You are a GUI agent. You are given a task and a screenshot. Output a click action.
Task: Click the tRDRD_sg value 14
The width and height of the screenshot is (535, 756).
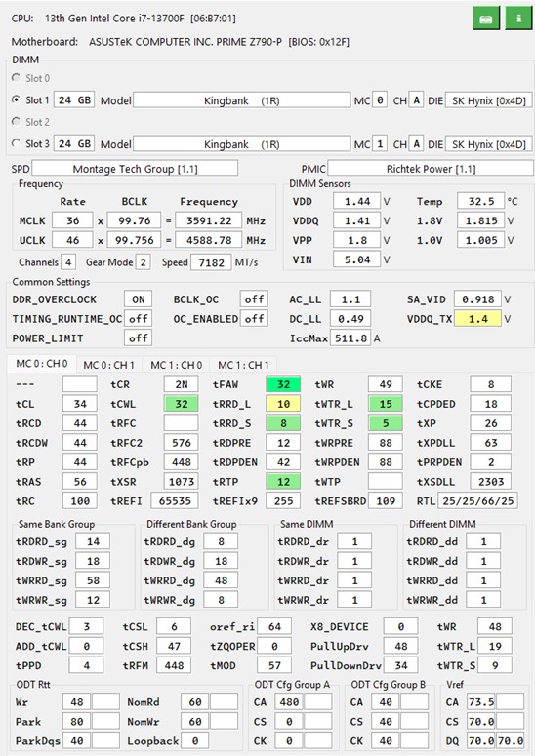[x=93, y=542]
